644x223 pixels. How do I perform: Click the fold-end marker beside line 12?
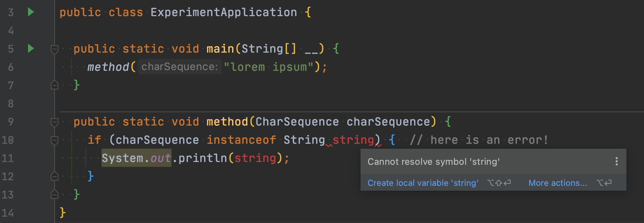[x=55, y=176]
